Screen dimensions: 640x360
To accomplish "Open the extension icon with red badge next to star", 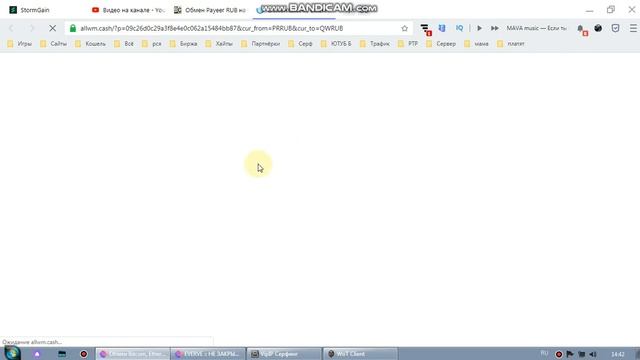I will click(426, 29).
